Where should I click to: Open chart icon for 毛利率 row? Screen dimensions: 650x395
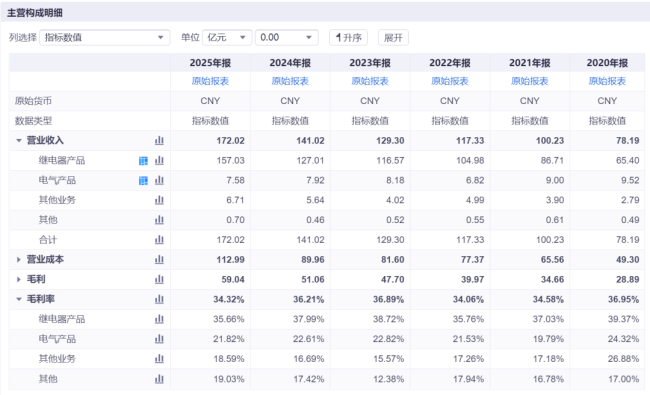(x=159, y=299)
